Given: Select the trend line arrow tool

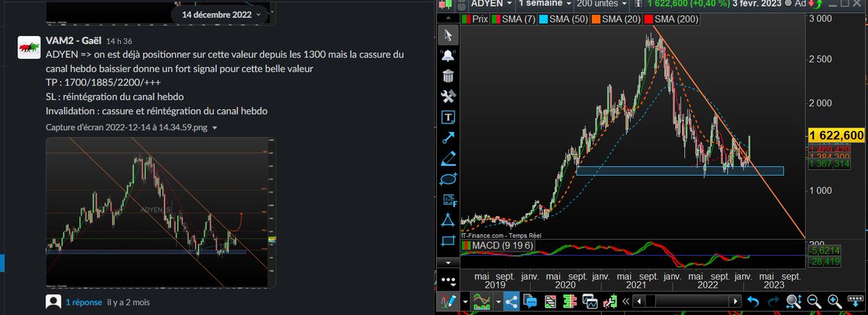Looking at the screenshot, I should tap(448, 137).
